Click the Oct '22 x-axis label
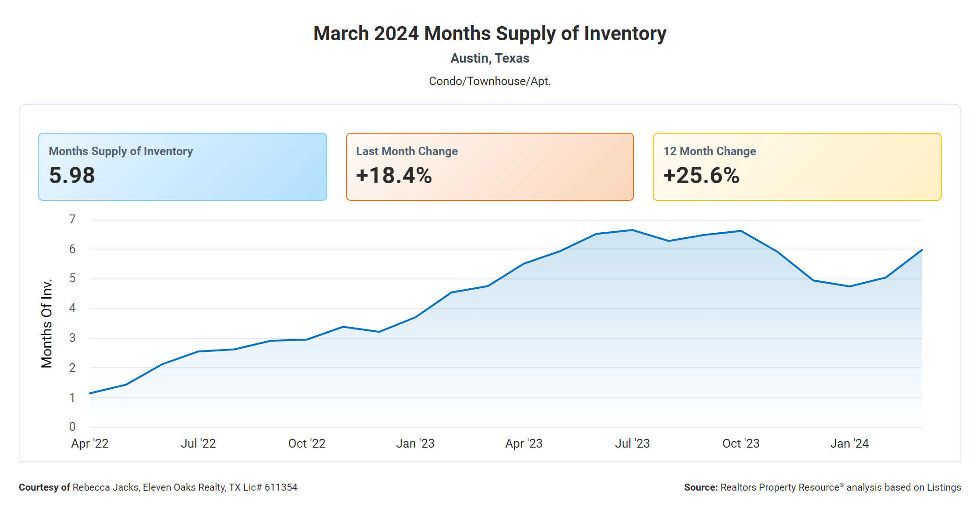Image resolution: width=980 pixels, height=514 pixels. pos(307,443)
